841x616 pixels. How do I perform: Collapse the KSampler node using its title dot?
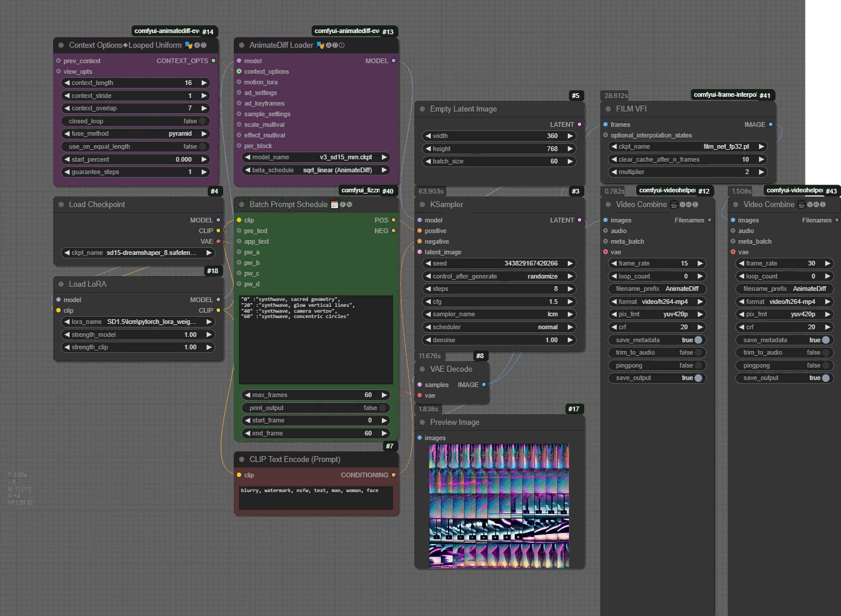click(422, 205)
